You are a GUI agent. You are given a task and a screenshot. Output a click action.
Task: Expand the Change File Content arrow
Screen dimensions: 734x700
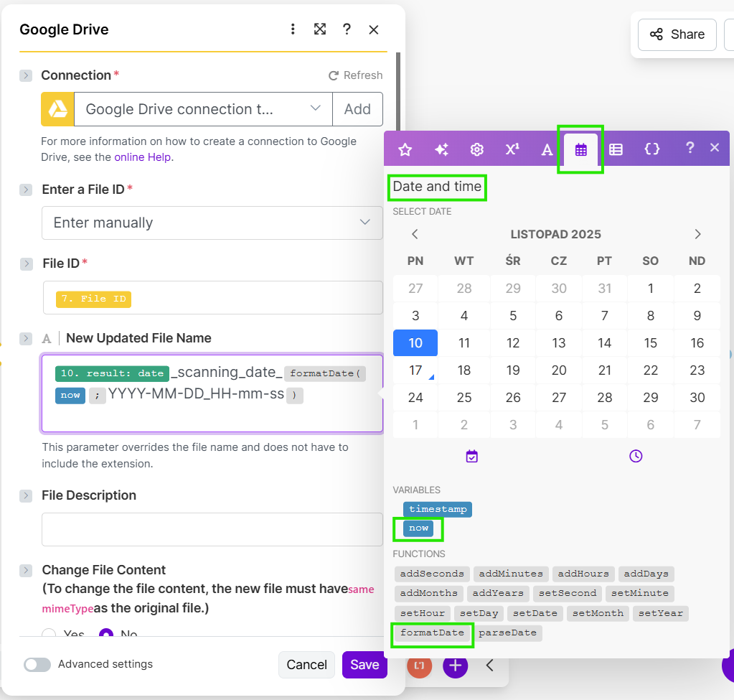[26, 570]
